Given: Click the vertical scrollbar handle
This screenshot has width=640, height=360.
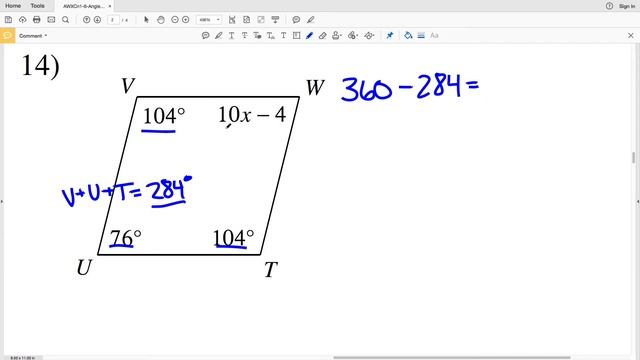Looking at the screenshot, I should click(633, 158).
